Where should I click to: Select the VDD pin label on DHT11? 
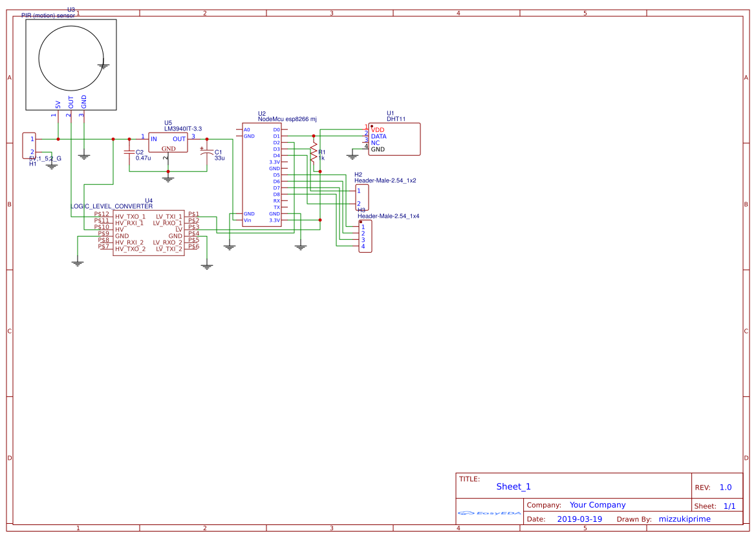377,128
